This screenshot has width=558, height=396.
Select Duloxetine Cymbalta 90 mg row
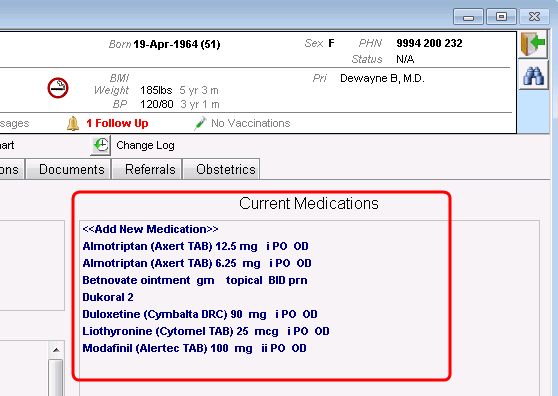point(200,314)
